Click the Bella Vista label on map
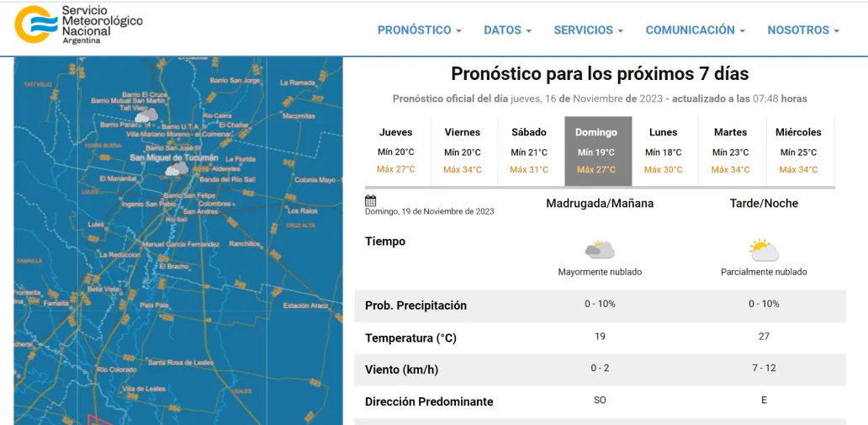868x425 pixels. click(x=103, y=289)
